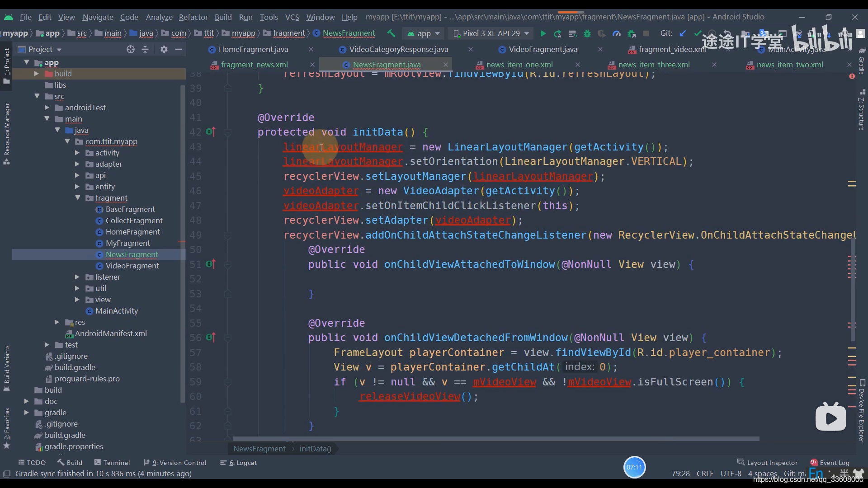Toggle the Device File Explorer window
The height and width of the screenshot is (488, 868).
coord(862,411)
